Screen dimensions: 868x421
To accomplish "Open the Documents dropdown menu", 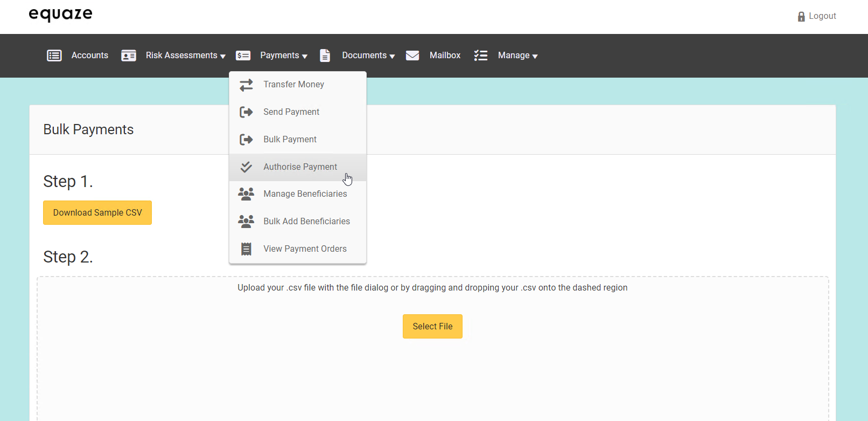I will pos(368,56).
